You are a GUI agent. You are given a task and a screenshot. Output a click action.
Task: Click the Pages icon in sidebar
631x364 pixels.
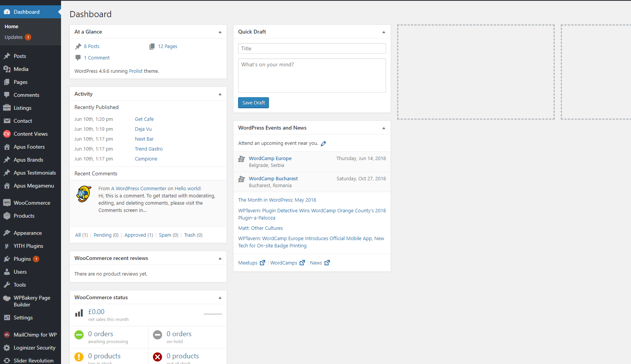click(7, 82)
